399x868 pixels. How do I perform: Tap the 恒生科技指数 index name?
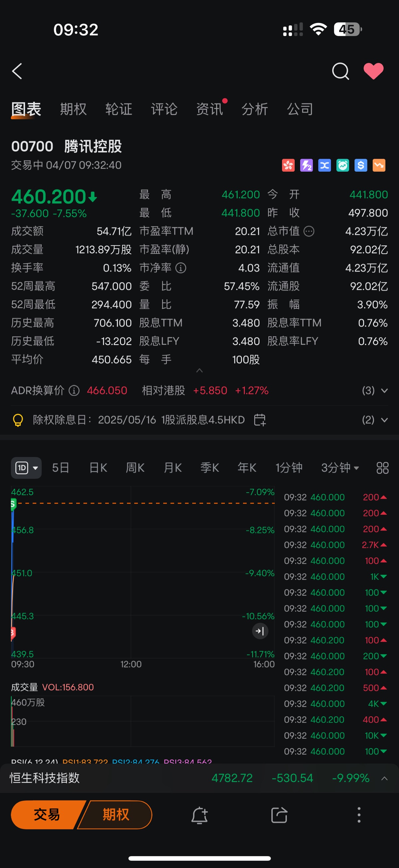click(x=45, y=778)
